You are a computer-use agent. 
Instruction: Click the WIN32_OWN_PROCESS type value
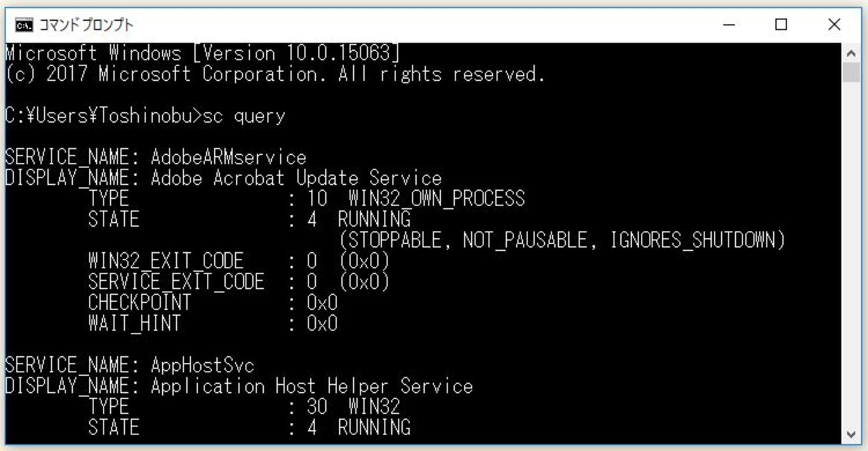click(x=437, y=199)
